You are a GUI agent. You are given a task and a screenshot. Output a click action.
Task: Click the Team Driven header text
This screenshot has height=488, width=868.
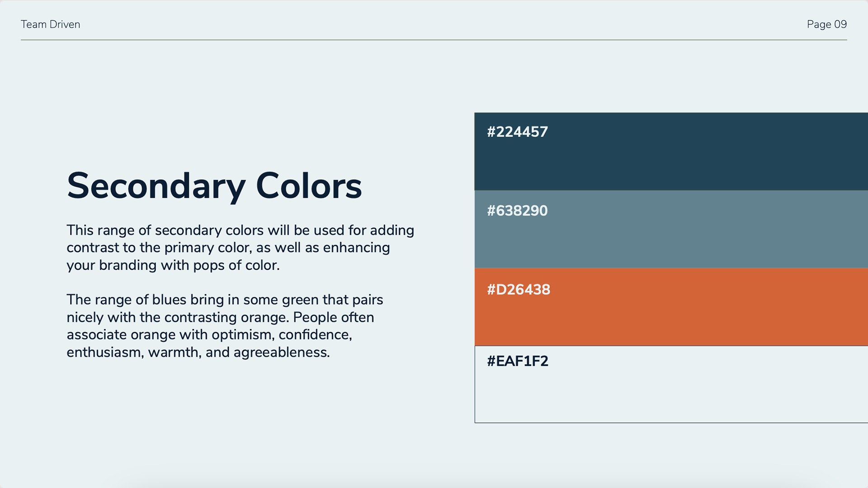tap(51, 24)
